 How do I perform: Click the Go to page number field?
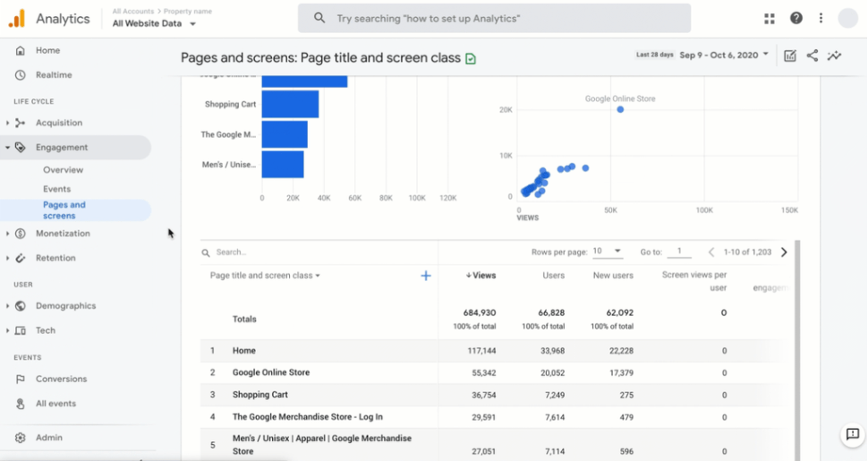(679, 252)
